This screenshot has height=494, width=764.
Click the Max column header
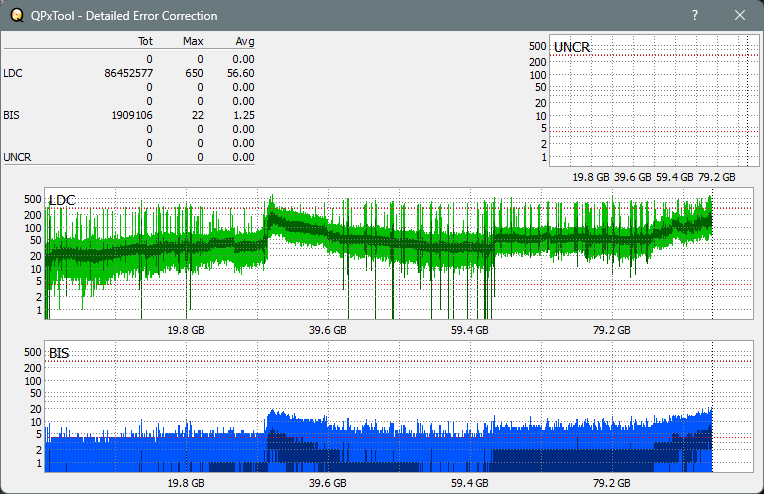point(193,41)
